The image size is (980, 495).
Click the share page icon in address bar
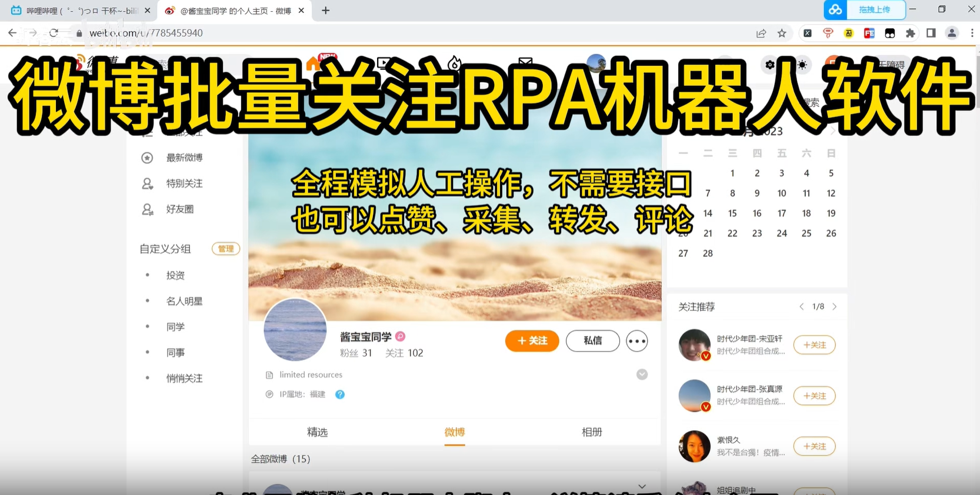tap(761, 34)
